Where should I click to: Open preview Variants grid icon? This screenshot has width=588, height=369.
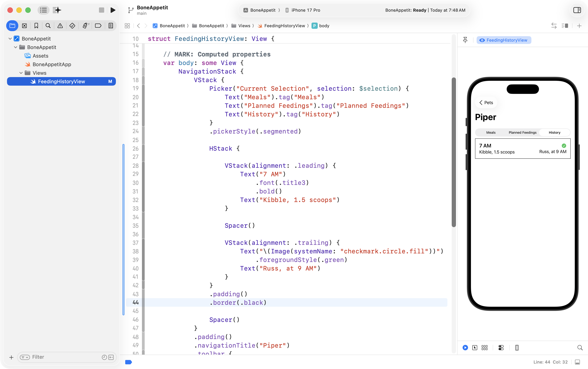484,348
